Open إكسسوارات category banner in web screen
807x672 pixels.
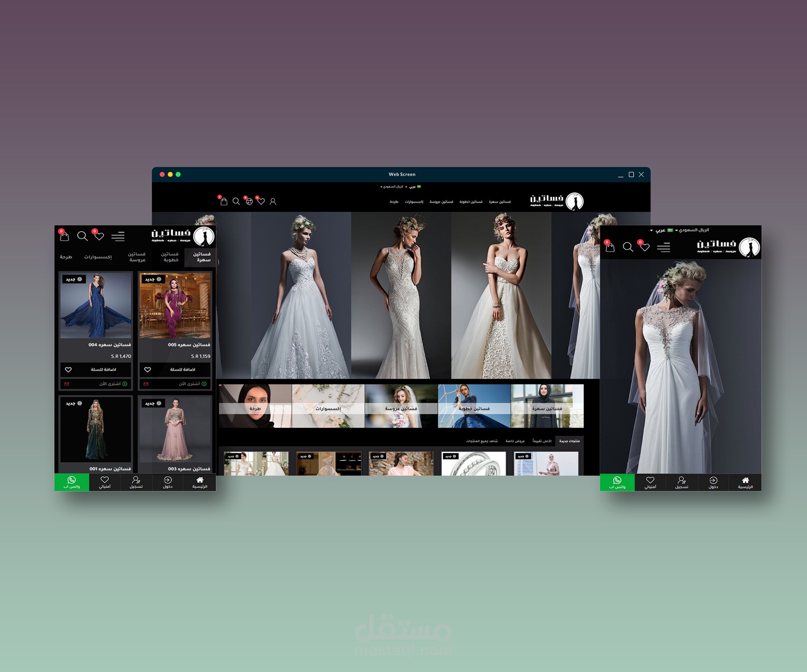328,406
